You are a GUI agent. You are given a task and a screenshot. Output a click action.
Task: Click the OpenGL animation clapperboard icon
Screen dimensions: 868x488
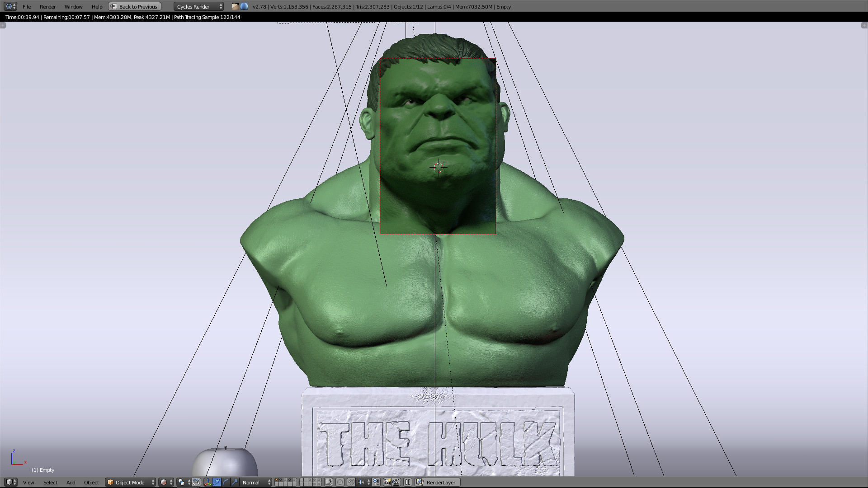pos(396,483)
